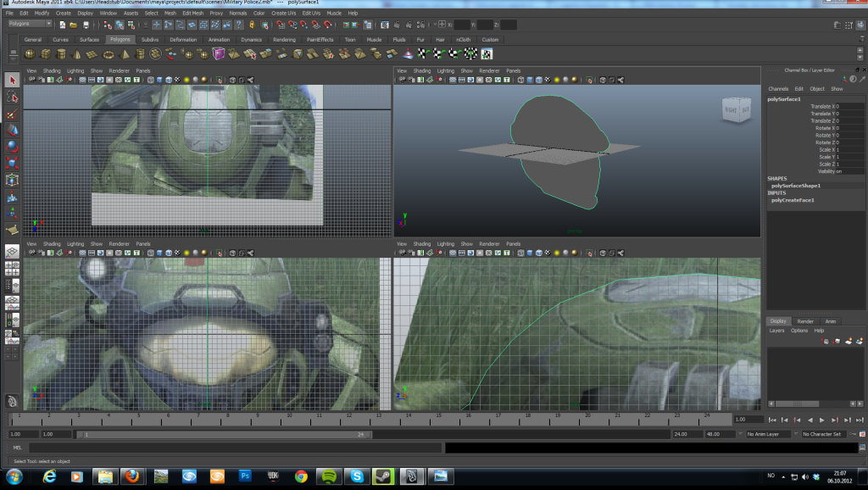Open Renderer menu in the top-left viewport
This screenshot has height=490, width=868.
[x=119, y=71]
